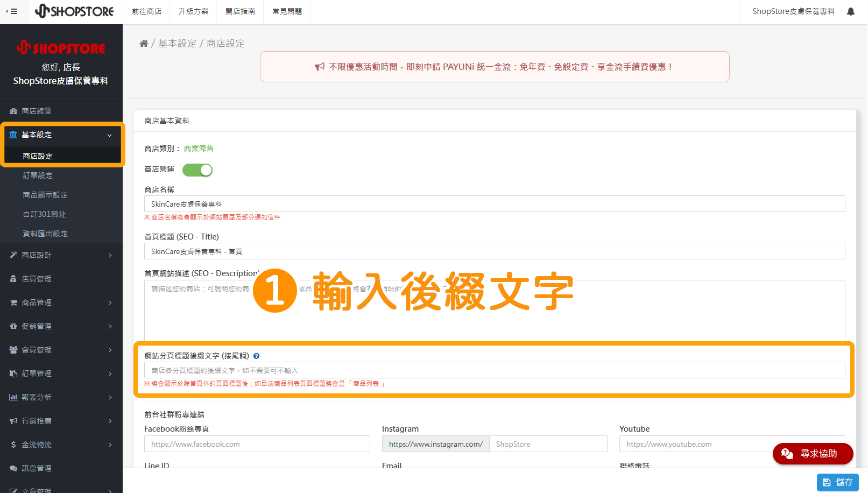Select the 商店總覽 globe icon
The height and width of the screenshot is (493, 868).
pyautogui.click(x=13, y=111)
